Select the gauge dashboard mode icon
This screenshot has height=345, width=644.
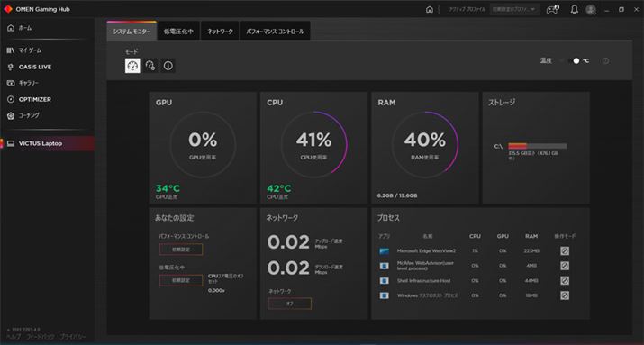(x=132, y=66)
